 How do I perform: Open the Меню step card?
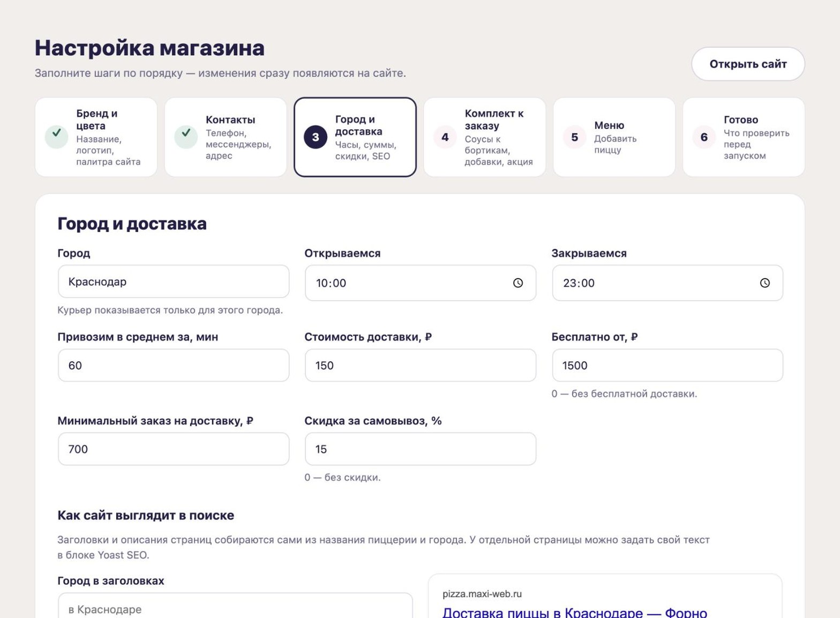pos(614,137)
